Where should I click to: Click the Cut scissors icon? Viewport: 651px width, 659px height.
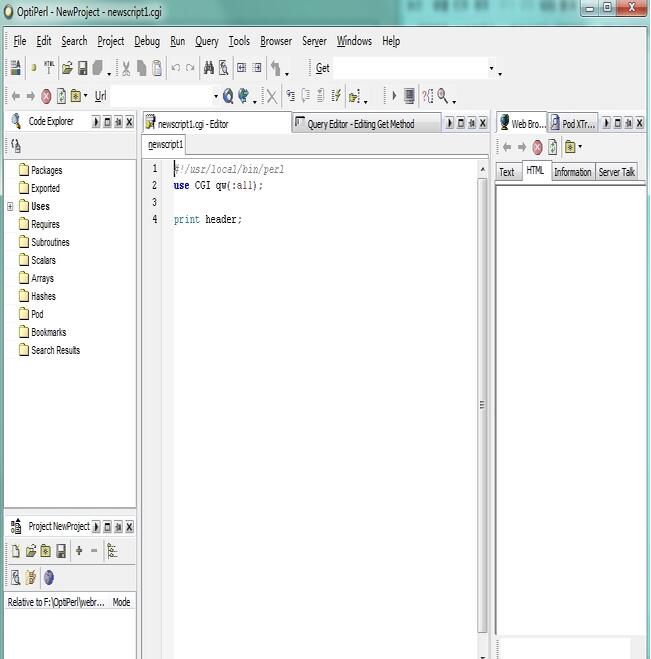[126, 68]
